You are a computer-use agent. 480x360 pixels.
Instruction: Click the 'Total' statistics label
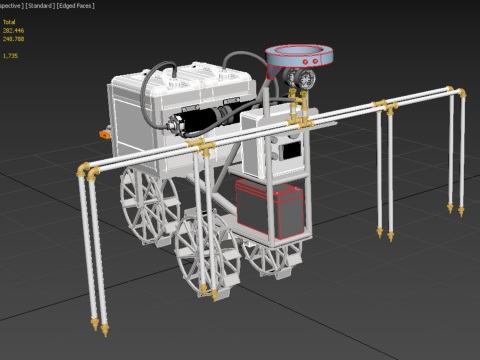coord(9,22)
